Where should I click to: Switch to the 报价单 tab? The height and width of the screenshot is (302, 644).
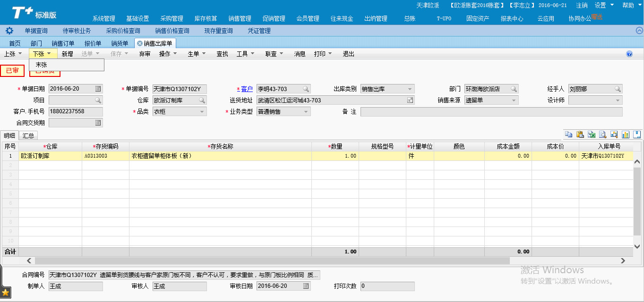(93, 43)
